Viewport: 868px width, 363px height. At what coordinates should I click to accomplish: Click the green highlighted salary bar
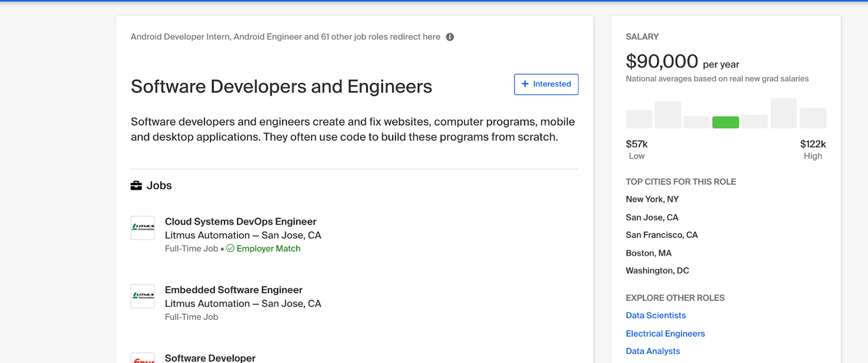click(x=725, y=122)
